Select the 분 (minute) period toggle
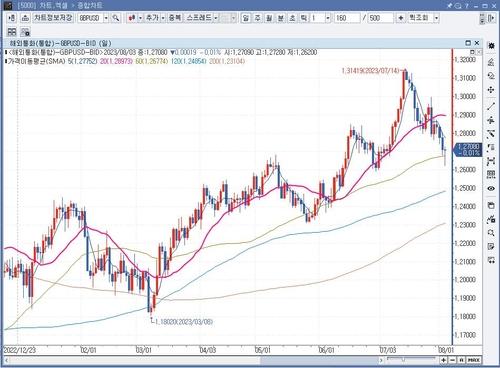The width and height of the screenshot is (500, 368). click(281, 18)
